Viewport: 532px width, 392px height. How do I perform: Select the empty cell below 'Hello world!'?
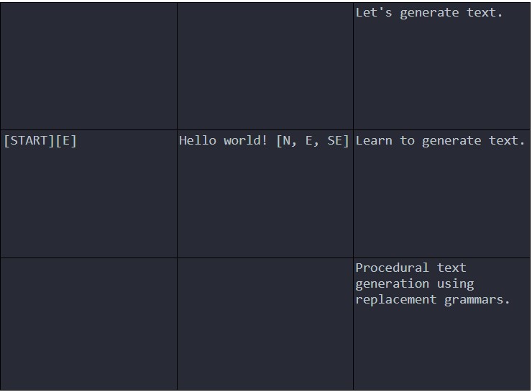[x=265, y=324]
